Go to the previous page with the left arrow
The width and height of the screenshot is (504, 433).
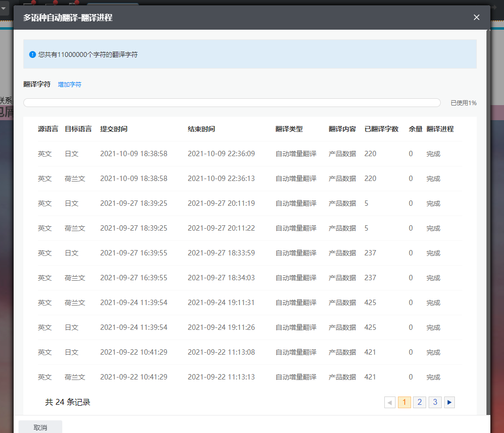pyautogui.click(x=390, y=402)
